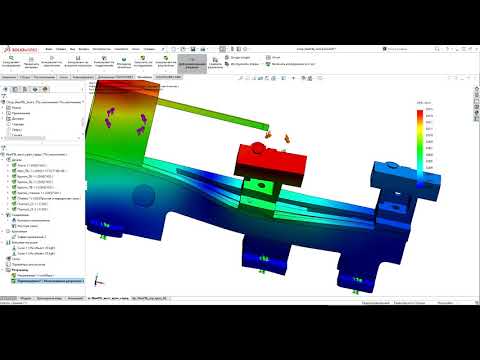Open the FeatureManager tree tab icon
Viewport: 480px width, 360px height.
click(x=5, y=89)
